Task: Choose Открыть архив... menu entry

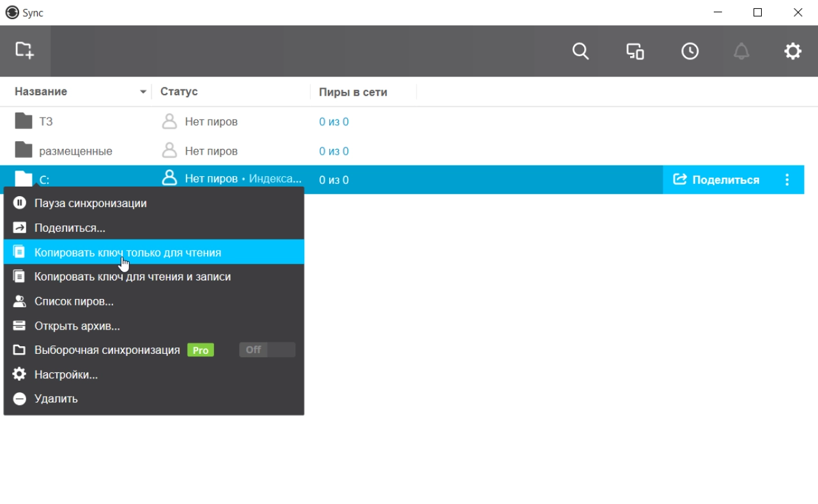Action: tap(153, 326)
